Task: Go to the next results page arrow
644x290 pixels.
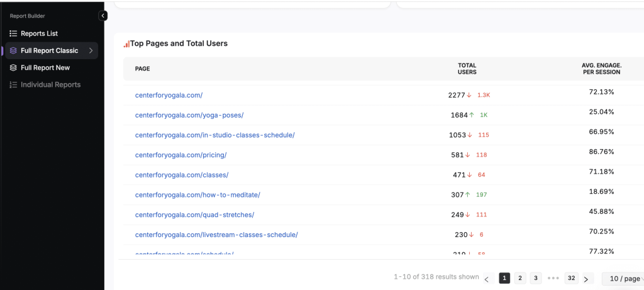Action: pos(586,279)
